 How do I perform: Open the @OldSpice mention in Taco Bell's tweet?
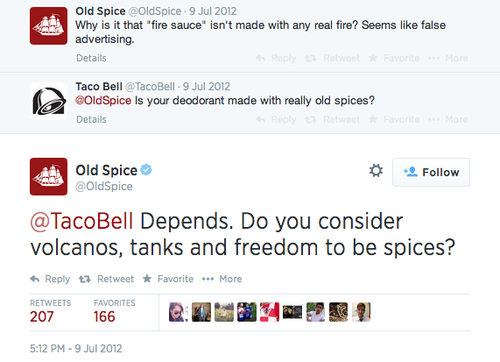coord(103,100)
